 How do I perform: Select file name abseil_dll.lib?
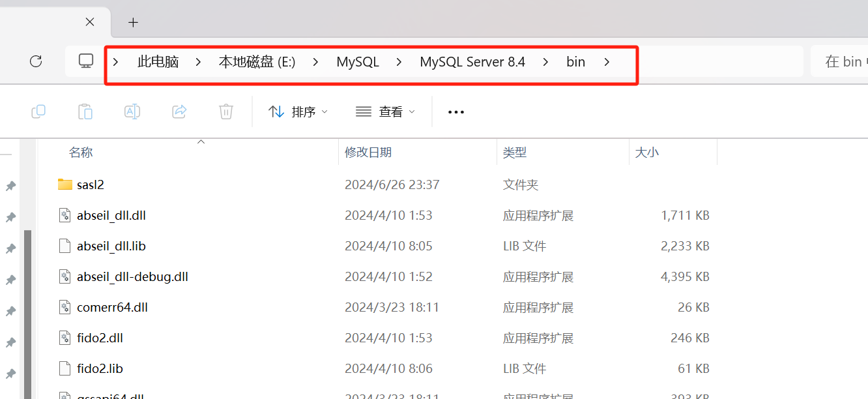pyautogui.click(x=111, y=246)
